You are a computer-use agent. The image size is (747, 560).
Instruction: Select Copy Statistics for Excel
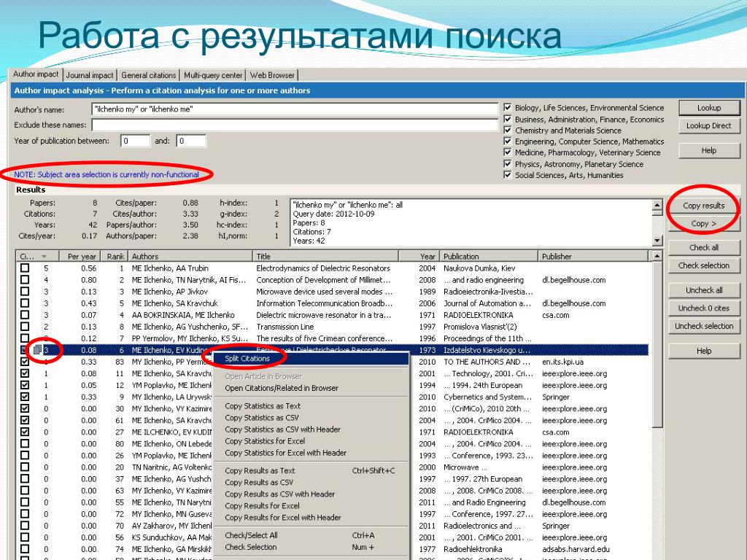click(311, 441)
